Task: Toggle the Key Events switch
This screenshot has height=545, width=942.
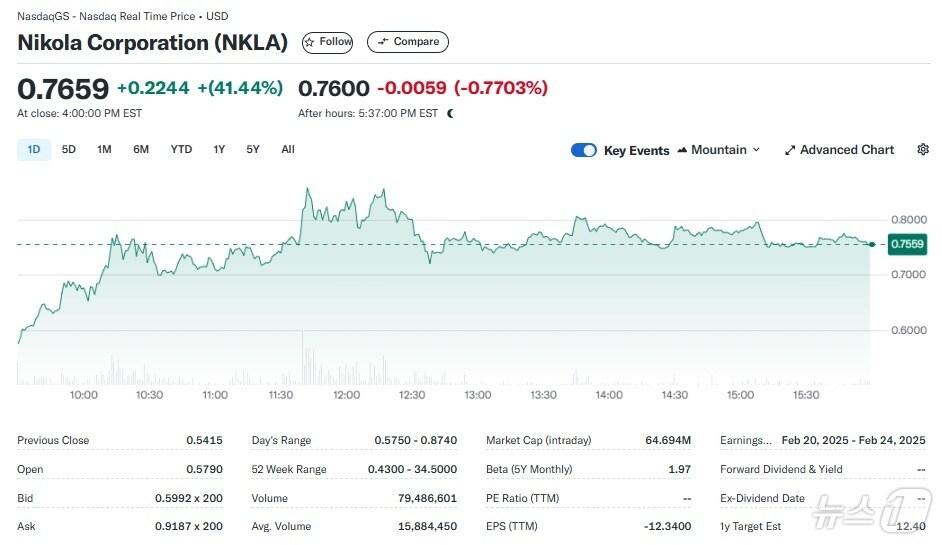Action: click(583, 150)
